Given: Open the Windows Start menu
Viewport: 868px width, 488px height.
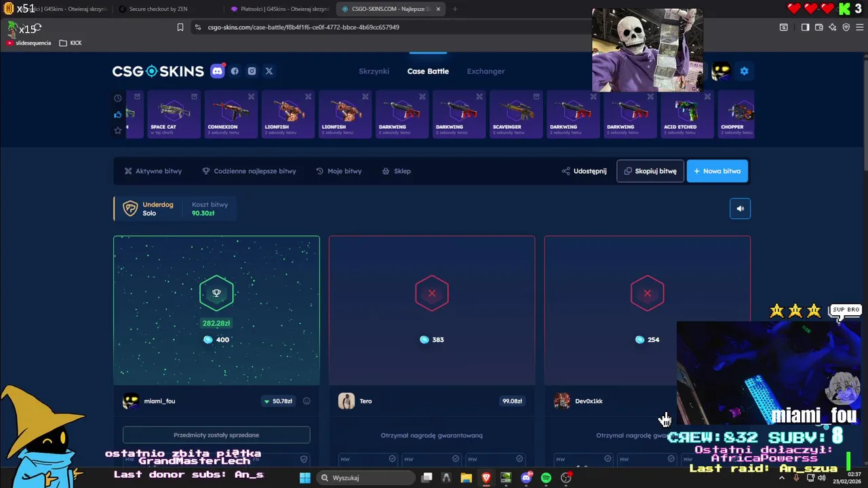Looking at the screenshot, I should [x=304, y=478].
